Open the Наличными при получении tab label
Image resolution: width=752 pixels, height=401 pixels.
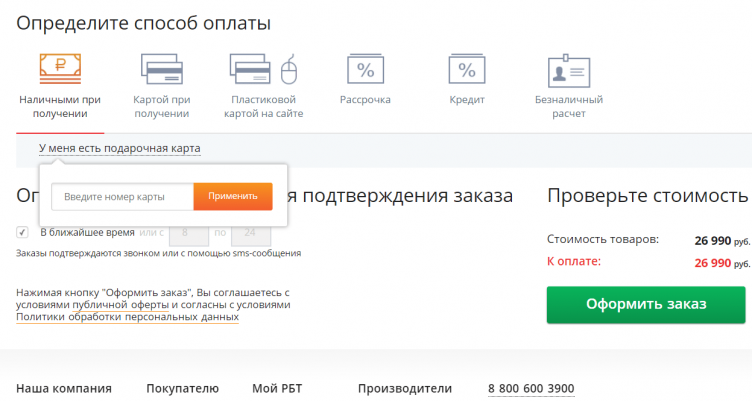coord(60,106)
